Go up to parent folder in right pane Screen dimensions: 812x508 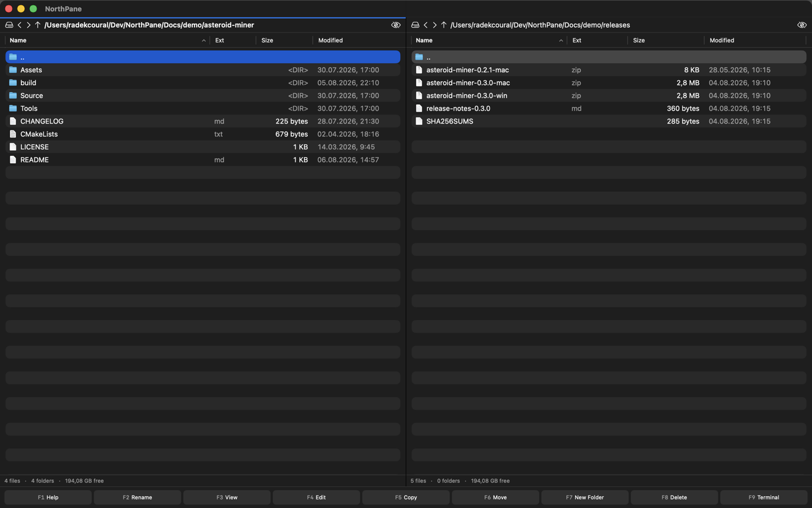444,25
